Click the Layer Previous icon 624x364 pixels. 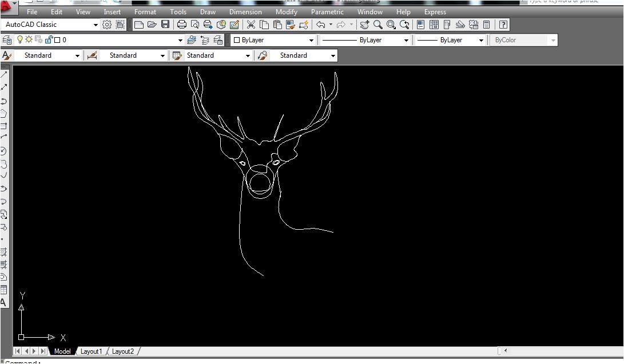pos(205,40)
